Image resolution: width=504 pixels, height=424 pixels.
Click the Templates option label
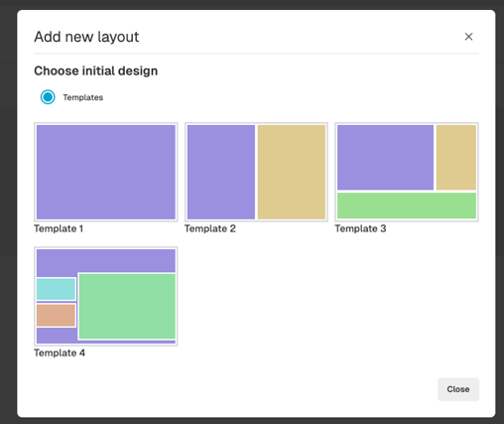83,97
